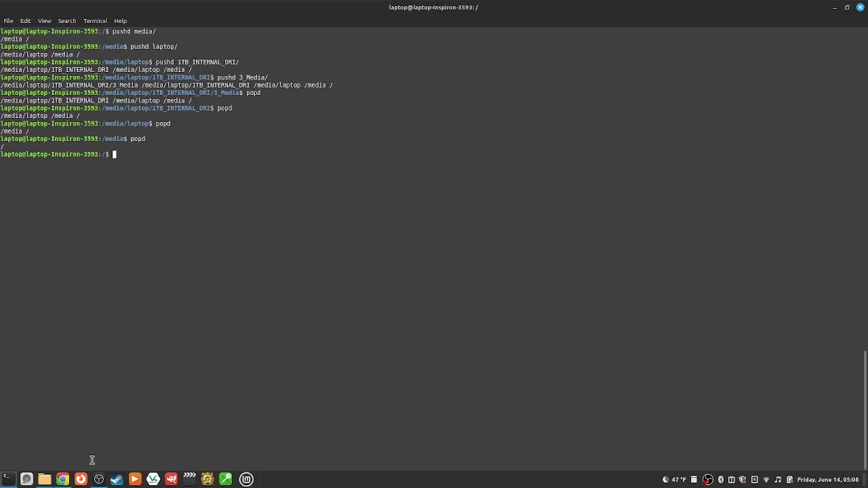Open the Help menu
This screenshot has height=488, width=868.
pyautogui.click(x=120, y=20)
